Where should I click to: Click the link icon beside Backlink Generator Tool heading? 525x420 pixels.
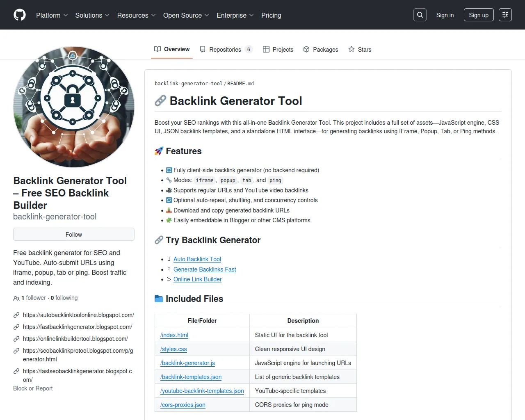pyautogui.click(x=160, y=101)
